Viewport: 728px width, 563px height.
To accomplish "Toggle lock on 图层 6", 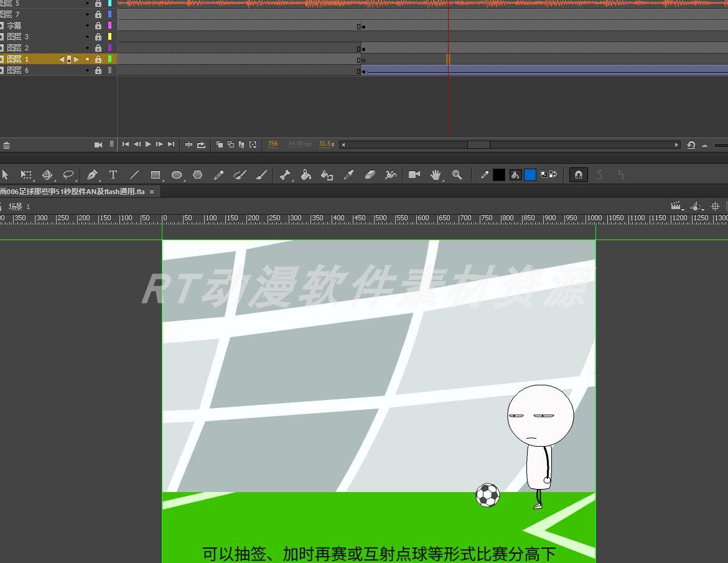I will tap(98, 70).
